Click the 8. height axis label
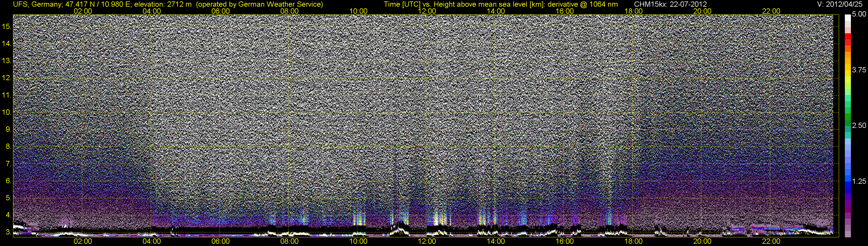Screen dimensions: 868x246 pos(9,147)
